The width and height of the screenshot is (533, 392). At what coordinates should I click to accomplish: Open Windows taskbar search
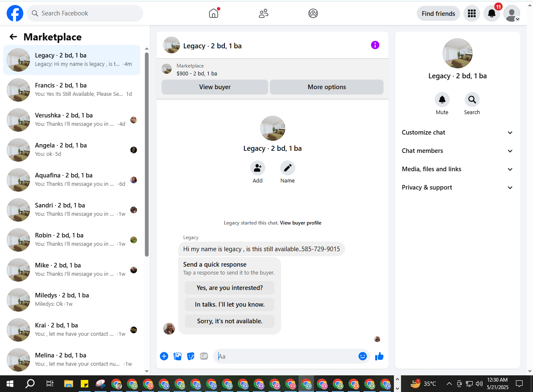pos(30,384)
